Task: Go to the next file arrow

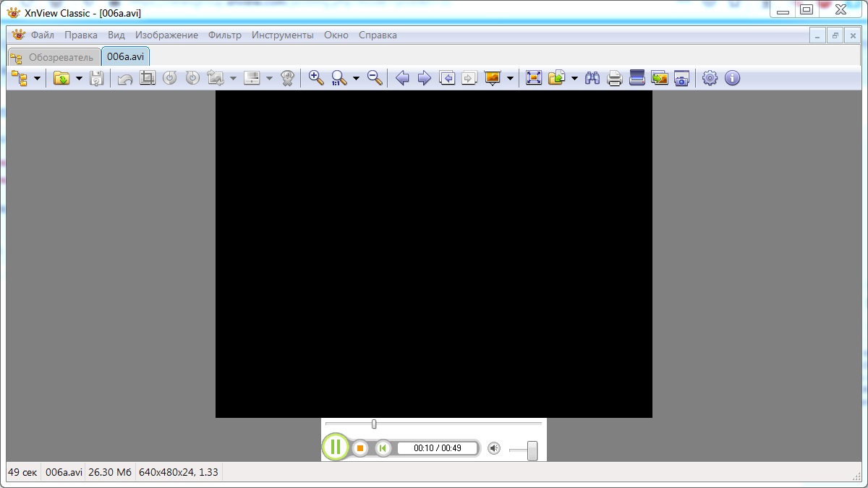Action: pyautogui.click(x=425, y=78)
